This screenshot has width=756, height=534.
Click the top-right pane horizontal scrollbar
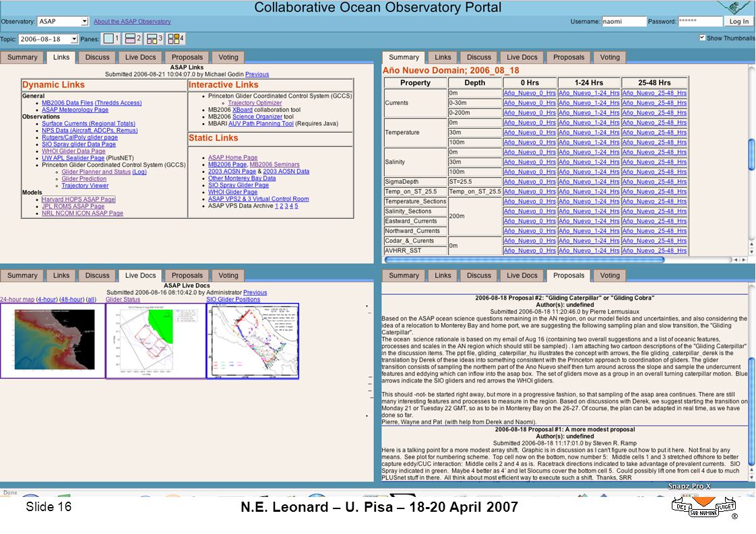pyautogui.click(x=524, y=260)
